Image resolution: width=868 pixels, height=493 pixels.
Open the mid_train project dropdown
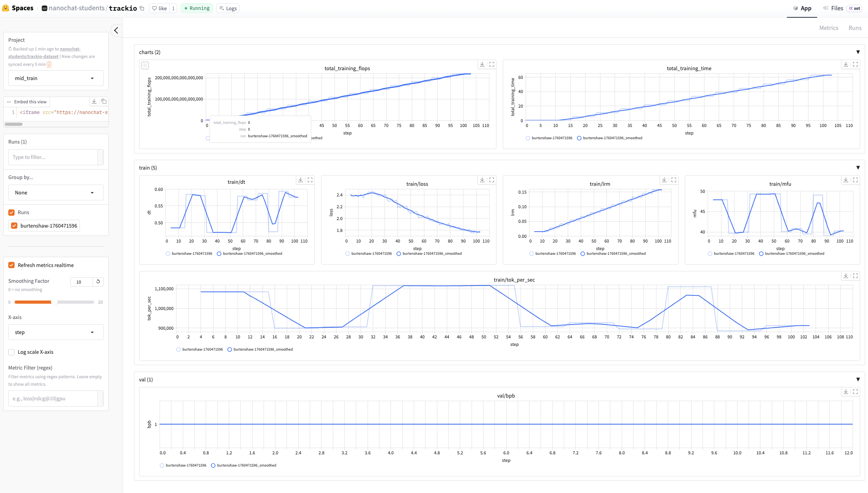tap(56, 78)
